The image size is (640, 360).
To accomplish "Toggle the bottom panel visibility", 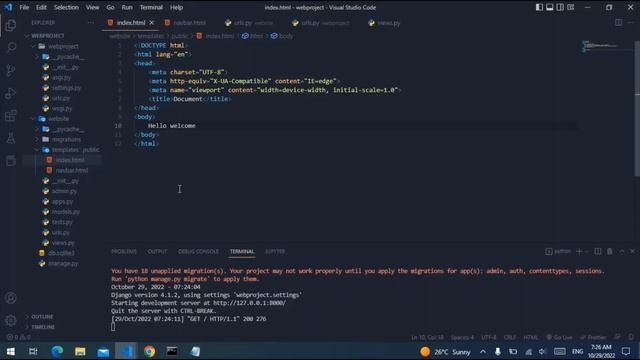I will pyautogui.click(x=550, y=7).
